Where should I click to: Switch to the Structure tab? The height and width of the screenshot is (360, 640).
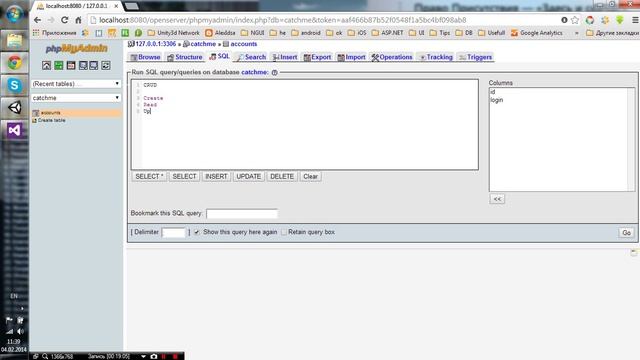(184, 57)
